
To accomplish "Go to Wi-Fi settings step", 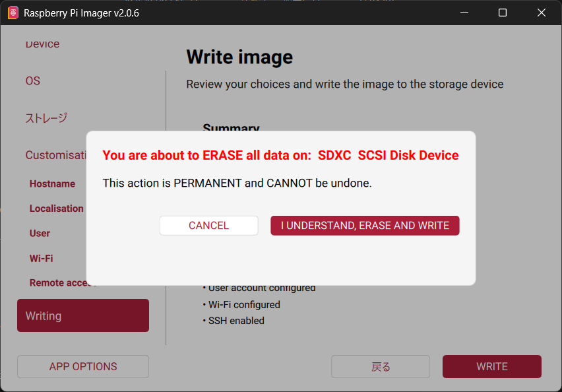I will 41,258.
